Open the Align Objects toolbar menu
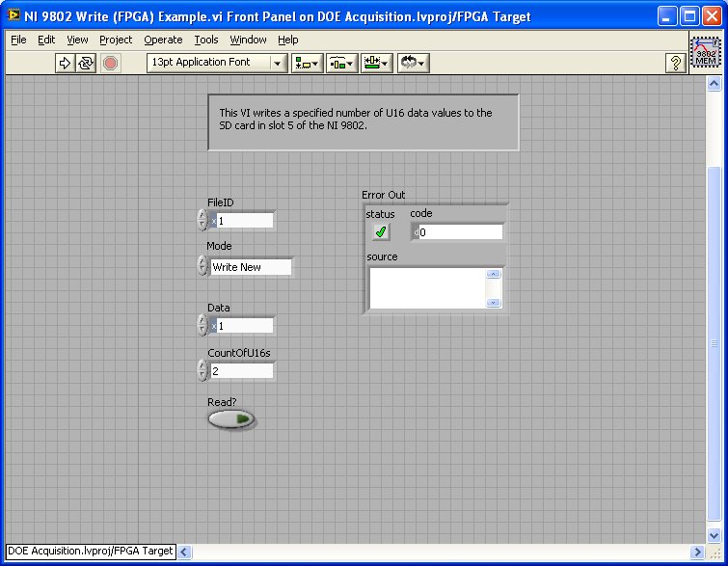The width and height of the screenshot is (728, 566). click(308, 63)
